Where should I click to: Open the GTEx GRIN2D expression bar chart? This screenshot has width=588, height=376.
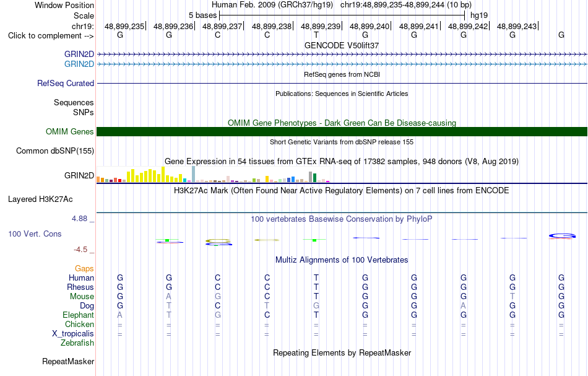[x=213, y=175]
